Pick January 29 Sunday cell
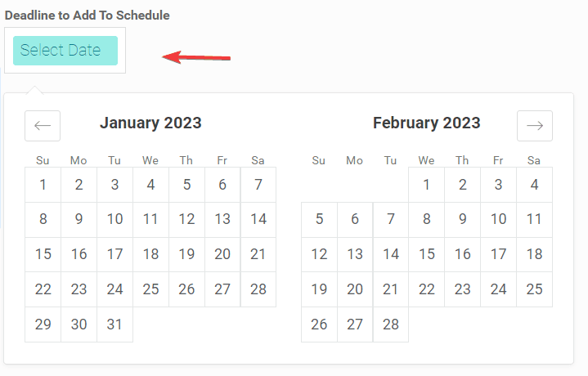 click(x=43, y=325)
